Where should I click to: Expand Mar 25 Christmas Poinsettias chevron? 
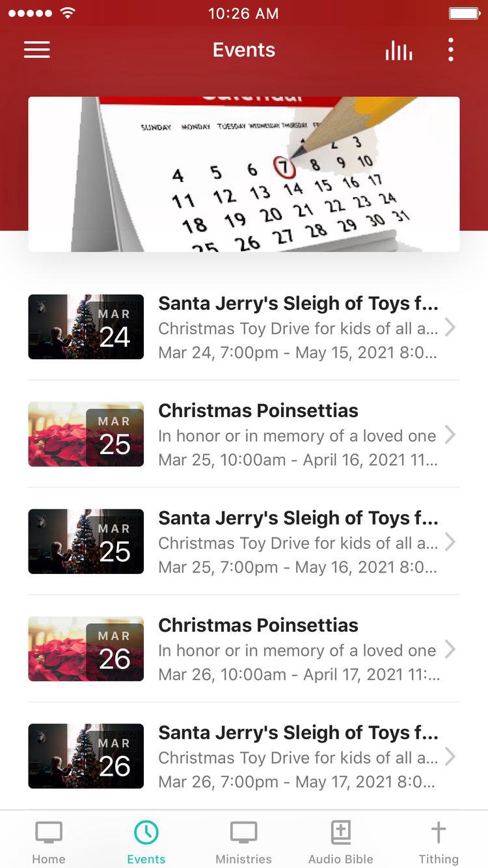450,435
